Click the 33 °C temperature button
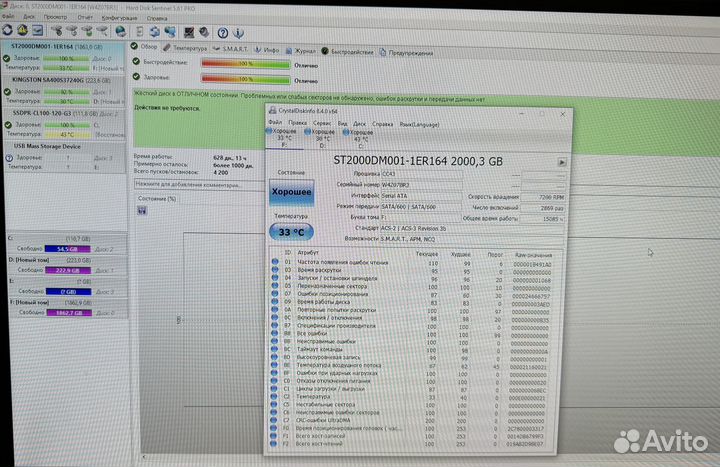 click(291, 232)
